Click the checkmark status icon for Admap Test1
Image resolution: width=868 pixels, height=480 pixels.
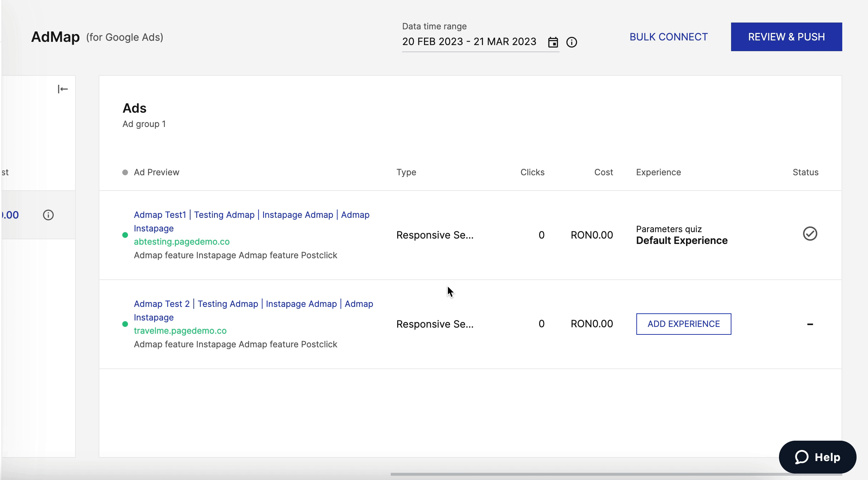point(810,234)
